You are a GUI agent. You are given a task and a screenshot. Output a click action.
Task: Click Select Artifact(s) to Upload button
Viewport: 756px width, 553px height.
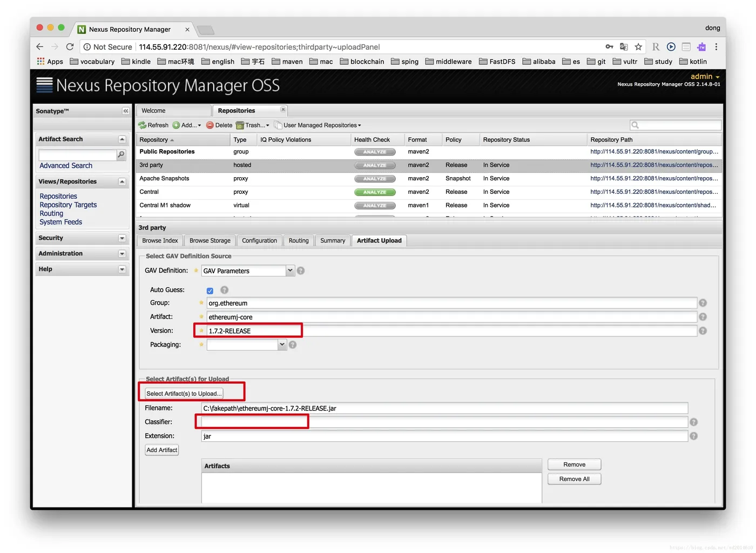184,394
